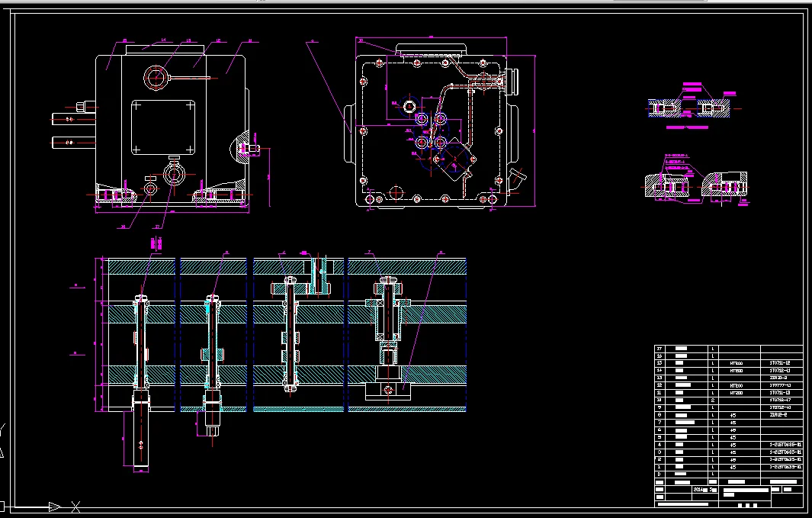The width and height of the screenshot is (812, 518).
Task: Click the "12" balloon label above the front view
Action: point(218,40)
